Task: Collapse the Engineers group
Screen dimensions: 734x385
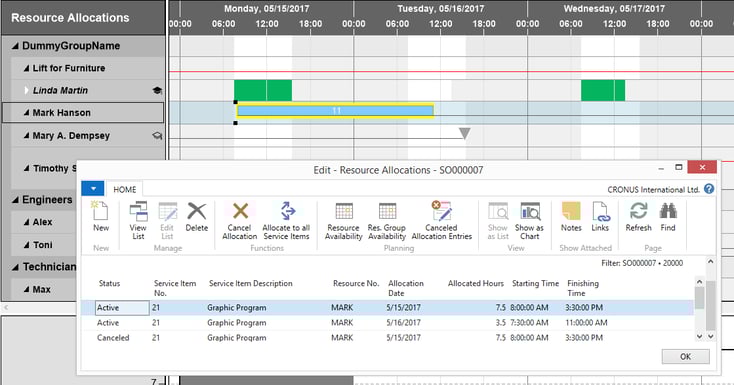Action: [15, 200]
